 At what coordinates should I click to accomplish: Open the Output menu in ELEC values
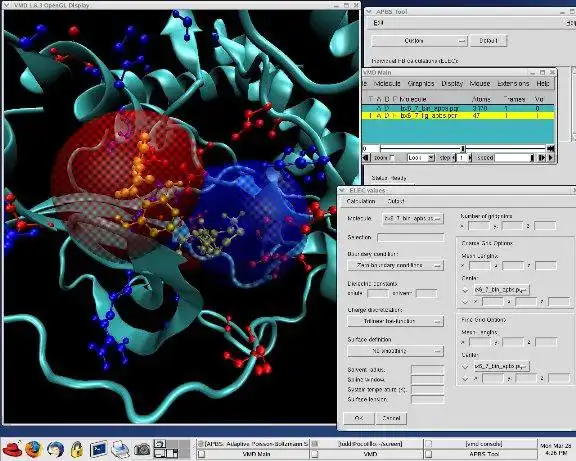pyautogui.click(x=396, y=201)
